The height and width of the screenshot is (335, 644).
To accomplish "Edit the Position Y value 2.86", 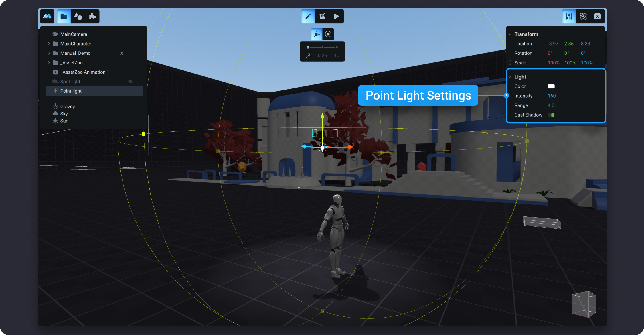I will (x=569, y=44).
